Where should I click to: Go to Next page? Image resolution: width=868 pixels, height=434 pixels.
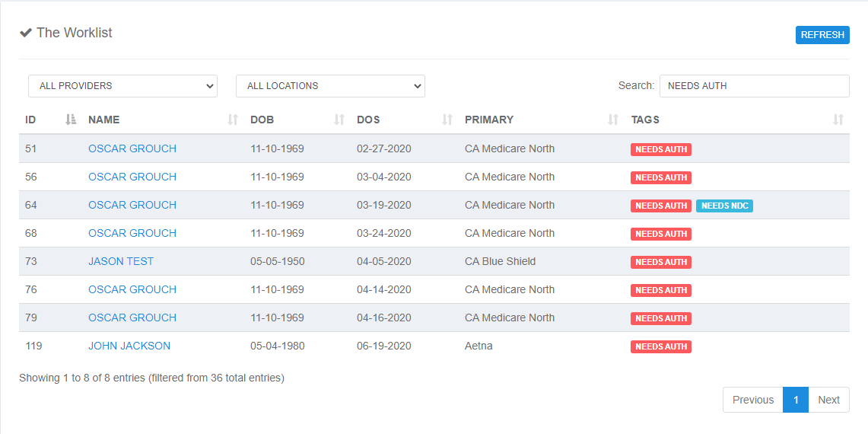click(828, 400)
